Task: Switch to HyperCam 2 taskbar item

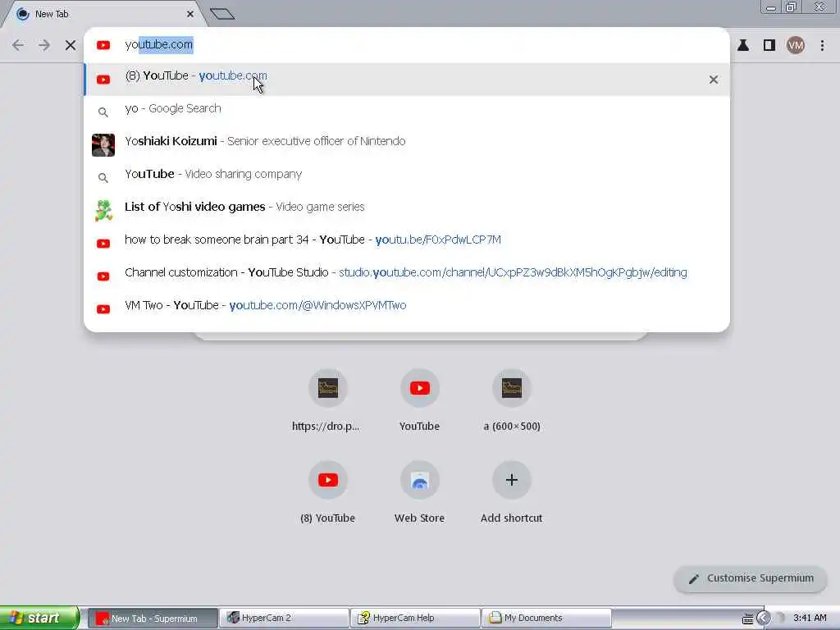Action: click(x=285, y=619)
